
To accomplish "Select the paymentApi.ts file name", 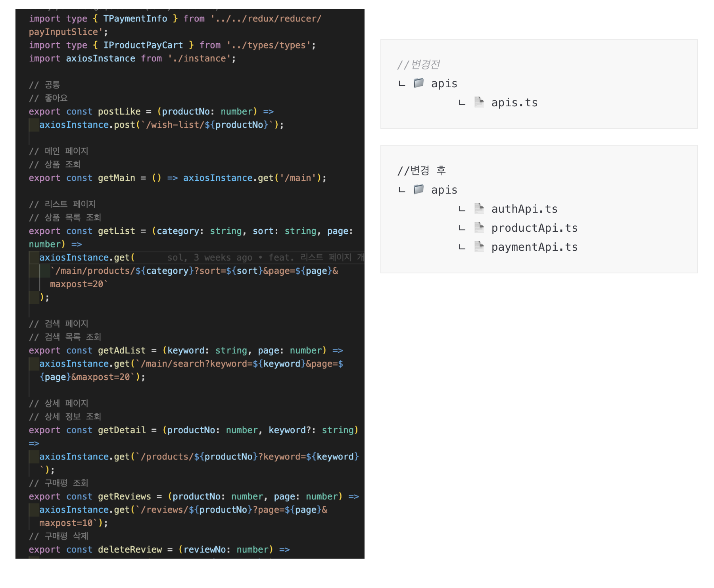I will pyautogui.click(x=534, y=247).
